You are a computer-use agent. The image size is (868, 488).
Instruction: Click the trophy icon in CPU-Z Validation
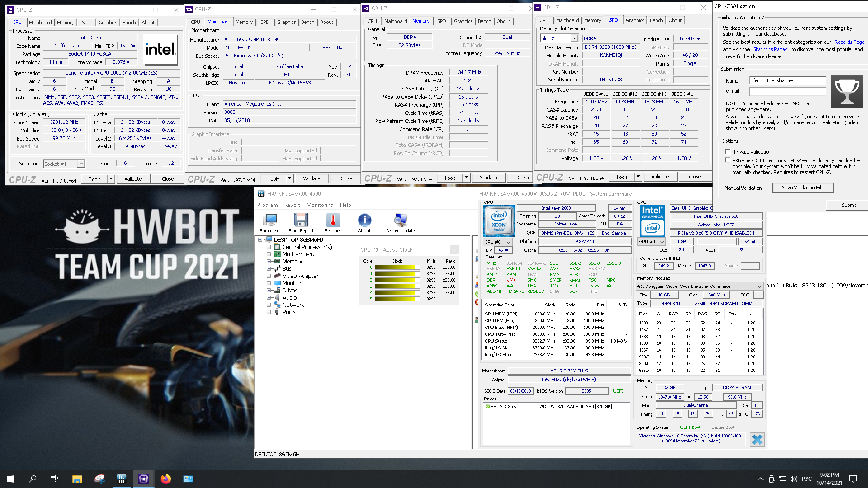point(846,91)
